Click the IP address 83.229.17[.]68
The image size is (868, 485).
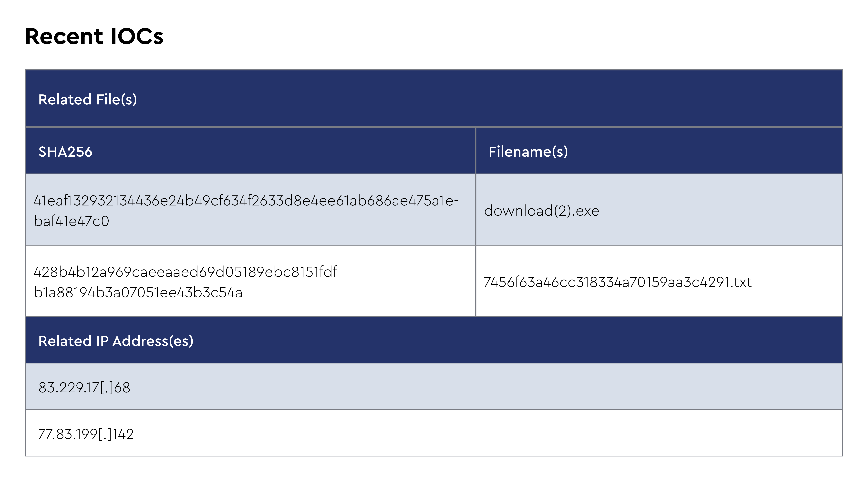pos(84,388)
